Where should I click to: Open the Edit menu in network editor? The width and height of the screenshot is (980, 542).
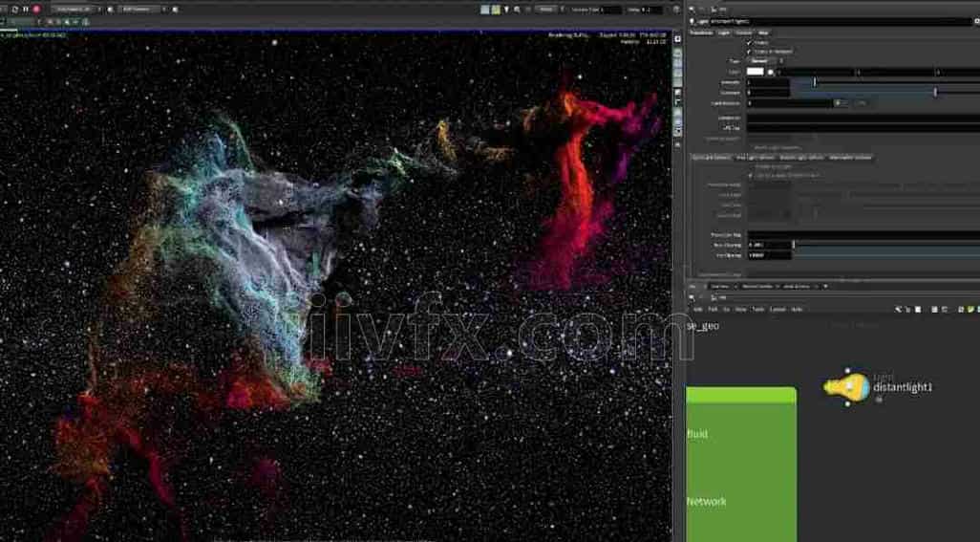(x=713, y=310)
